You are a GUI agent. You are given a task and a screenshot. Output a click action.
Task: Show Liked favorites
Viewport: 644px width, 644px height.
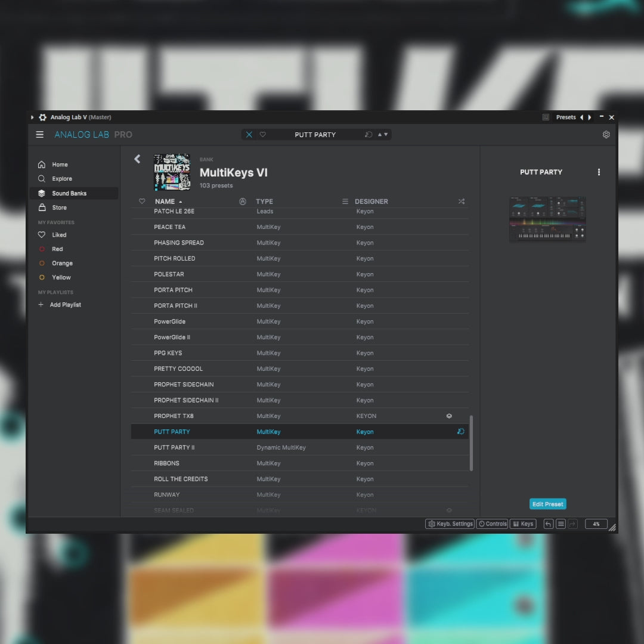[x=58, y=234]
